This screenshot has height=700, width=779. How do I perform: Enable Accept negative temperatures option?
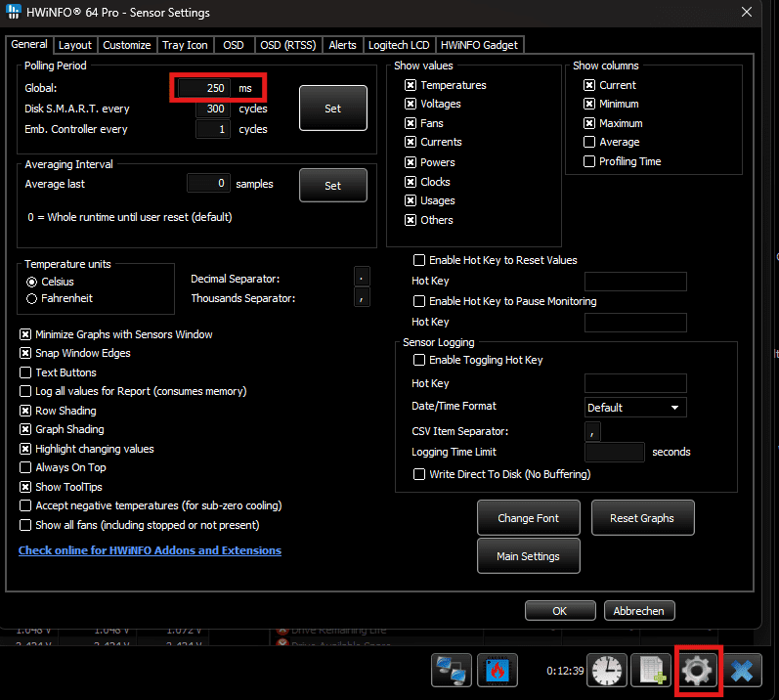coord(25,505)
